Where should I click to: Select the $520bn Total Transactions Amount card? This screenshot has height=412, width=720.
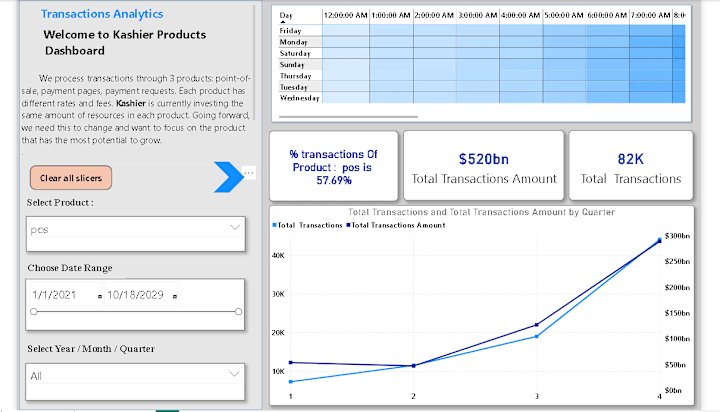(484, 166)
